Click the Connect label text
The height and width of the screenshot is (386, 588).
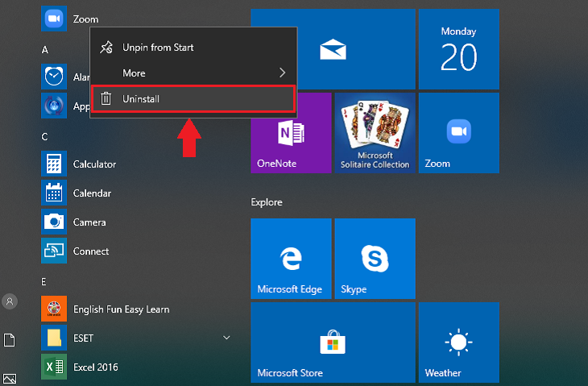91,251
